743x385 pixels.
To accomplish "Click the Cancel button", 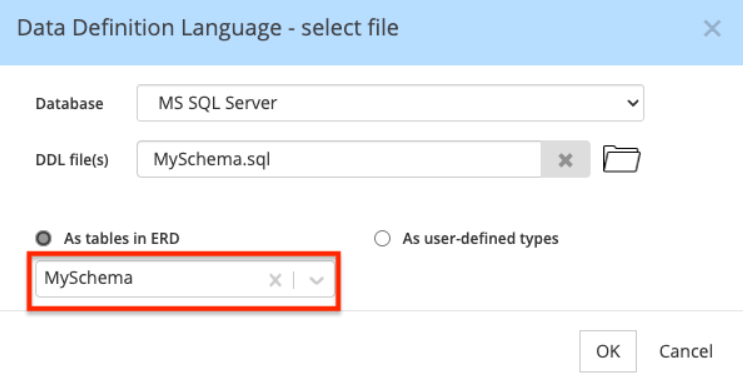I will tap(686, 351).
